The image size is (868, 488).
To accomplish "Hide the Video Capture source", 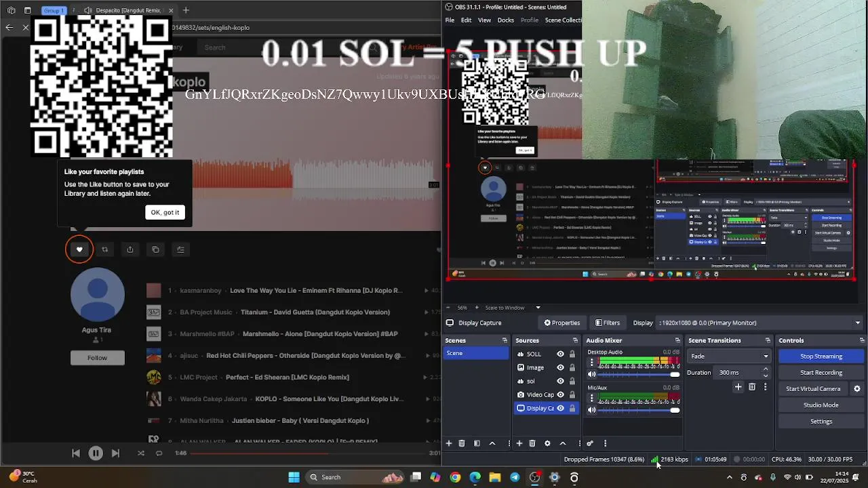I will tap(560, 394).
